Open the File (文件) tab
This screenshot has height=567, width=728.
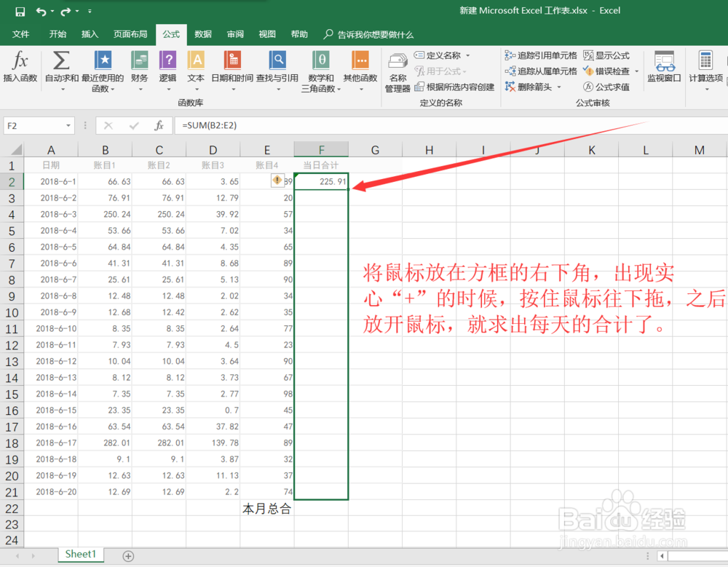coord(20,34)
